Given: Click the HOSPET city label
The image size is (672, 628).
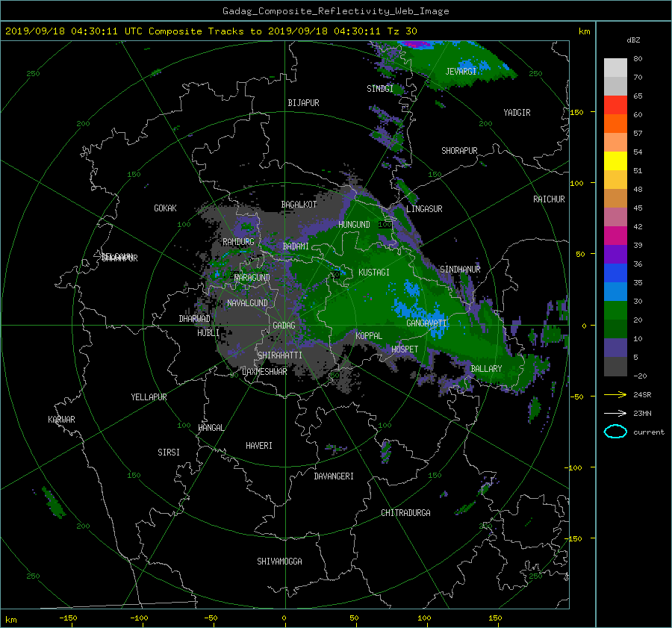Looking at the screenshot, I should 405,349.
